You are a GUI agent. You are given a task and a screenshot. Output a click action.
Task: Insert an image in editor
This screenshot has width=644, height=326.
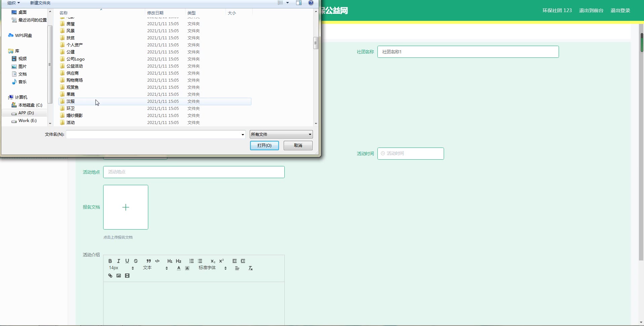pyautogui.click(x=119, y=276)
